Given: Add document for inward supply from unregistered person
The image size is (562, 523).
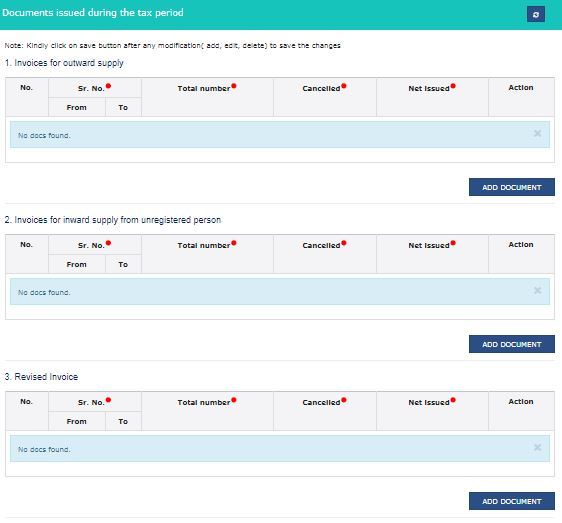Looking at the screenshot, I should (511, 344).
